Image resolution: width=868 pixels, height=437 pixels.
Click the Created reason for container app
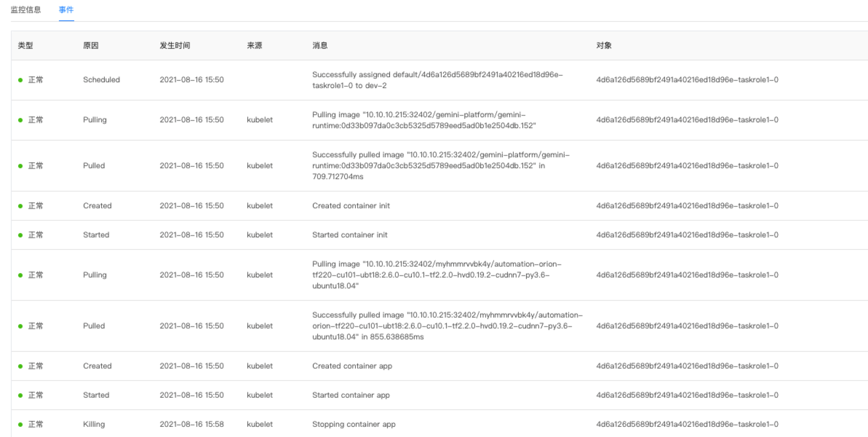97,366
